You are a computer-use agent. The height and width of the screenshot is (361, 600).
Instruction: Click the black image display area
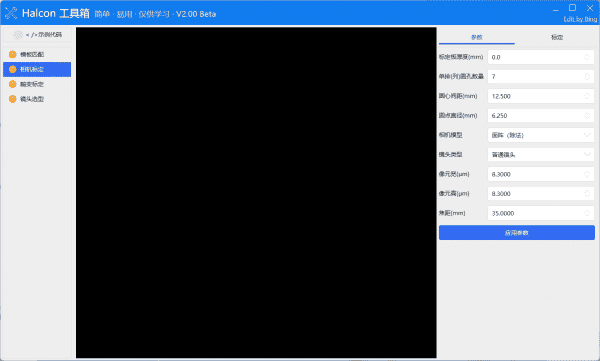(x=256, y=193)
